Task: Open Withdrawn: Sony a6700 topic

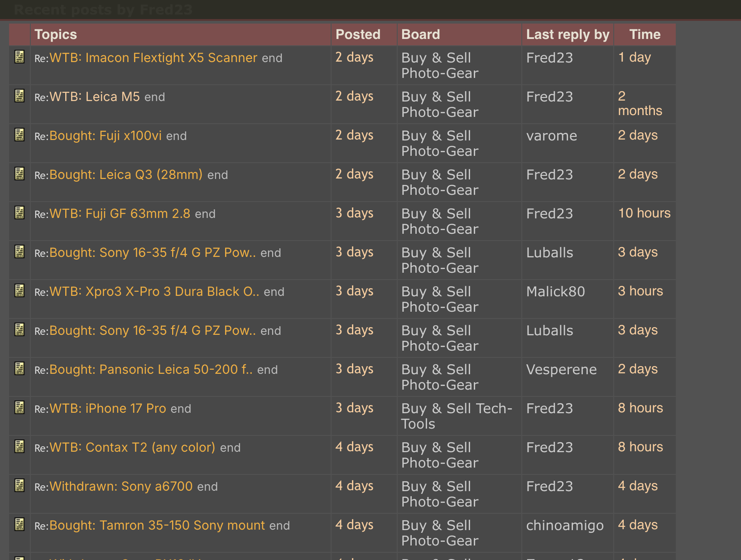Action: coord(121,487)
